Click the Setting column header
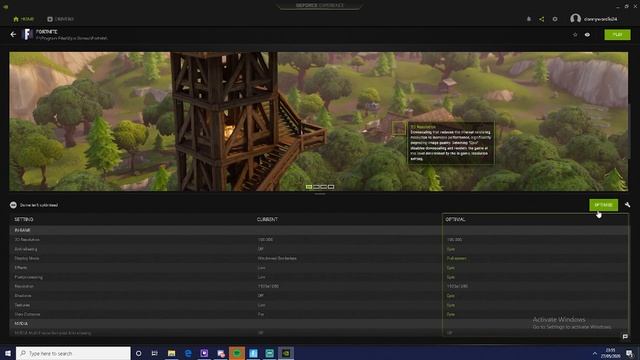Screen dimensions: 640x360 coord(24,220)
